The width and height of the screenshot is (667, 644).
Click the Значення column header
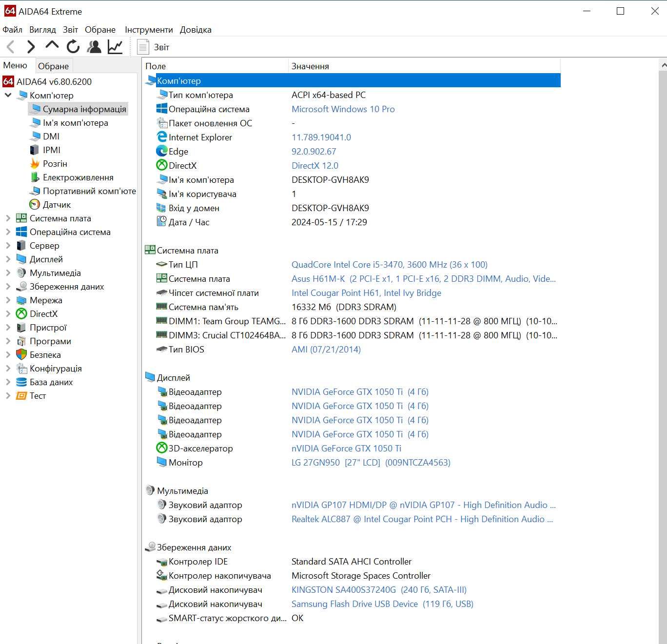(x=424, y=66)
